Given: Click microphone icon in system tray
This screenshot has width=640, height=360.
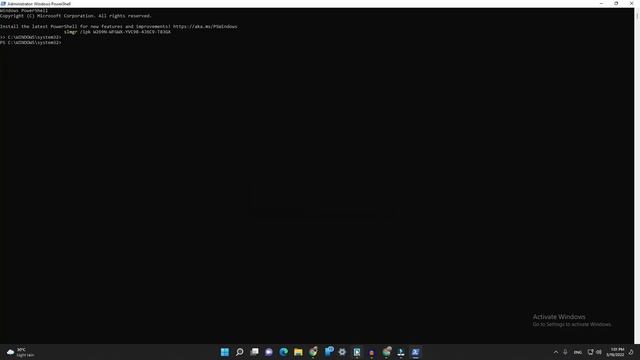Looking at the screenshot, I should (565, 352).
